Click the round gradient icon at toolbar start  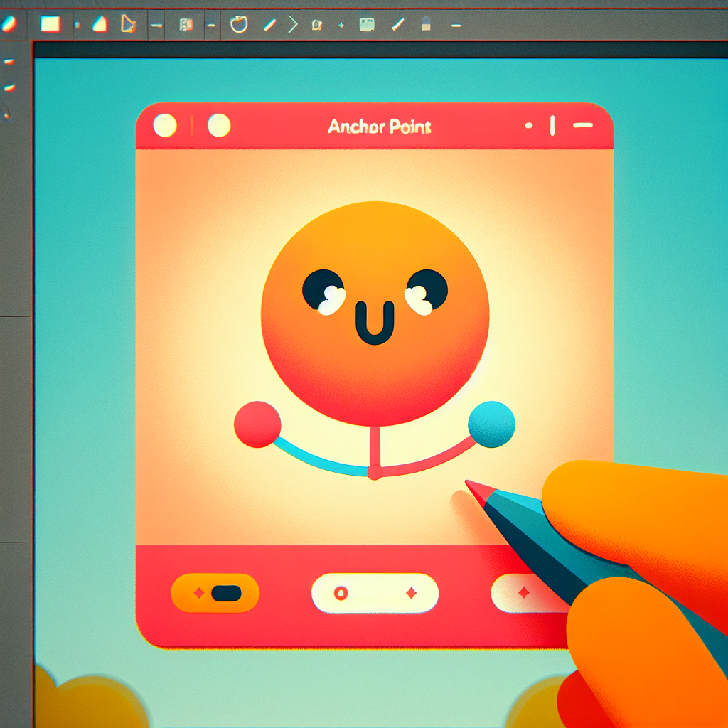[9, 23]
